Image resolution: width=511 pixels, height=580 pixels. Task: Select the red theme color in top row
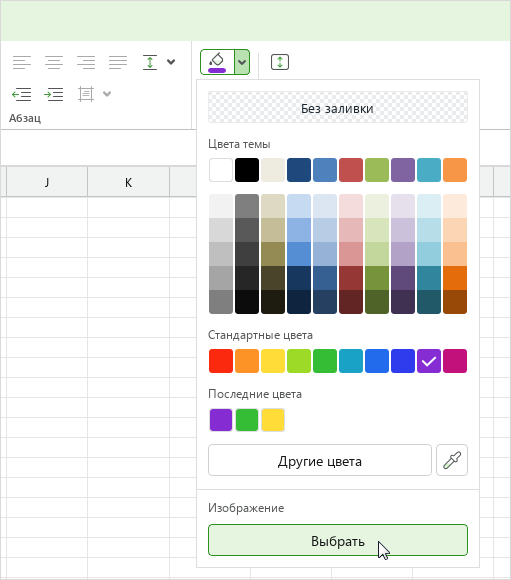351,170
